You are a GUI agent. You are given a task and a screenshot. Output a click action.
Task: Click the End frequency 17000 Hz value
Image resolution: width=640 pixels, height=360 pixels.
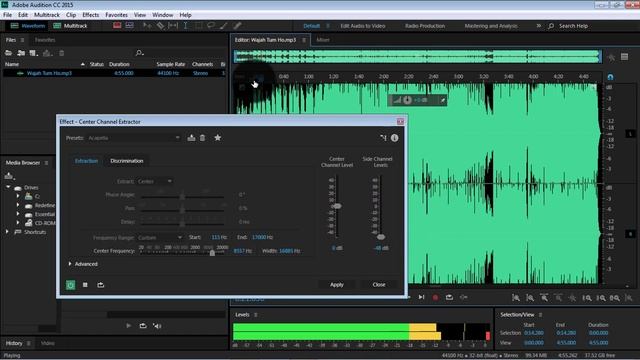[262, 237]
